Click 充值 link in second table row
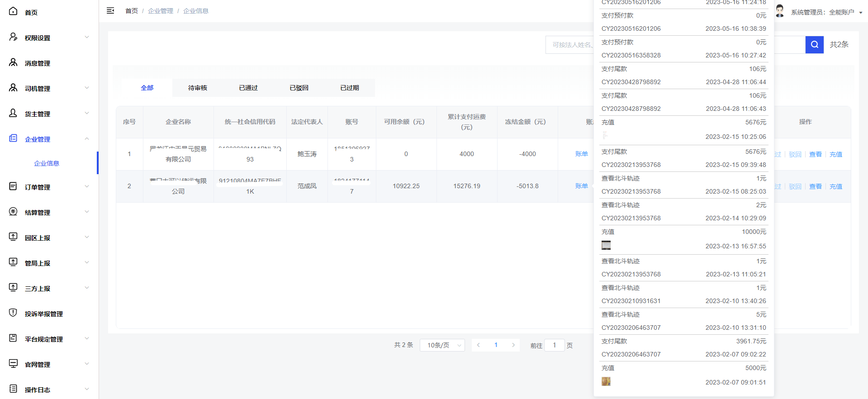 [x=835, y=186]
